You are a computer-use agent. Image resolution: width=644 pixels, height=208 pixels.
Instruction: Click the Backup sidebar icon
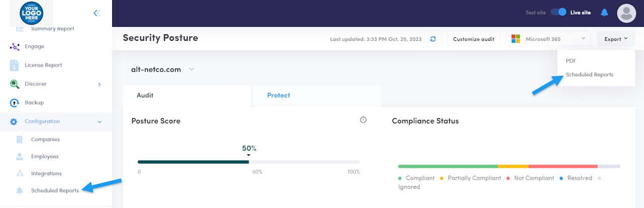[x=14, y=103]
